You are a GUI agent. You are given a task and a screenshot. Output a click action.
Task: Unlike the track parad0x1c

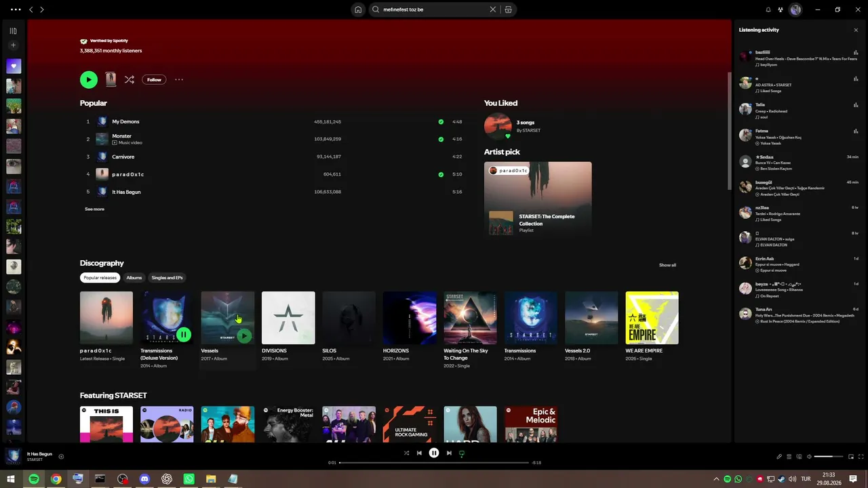pyautogui.click(x=441, y=175)
